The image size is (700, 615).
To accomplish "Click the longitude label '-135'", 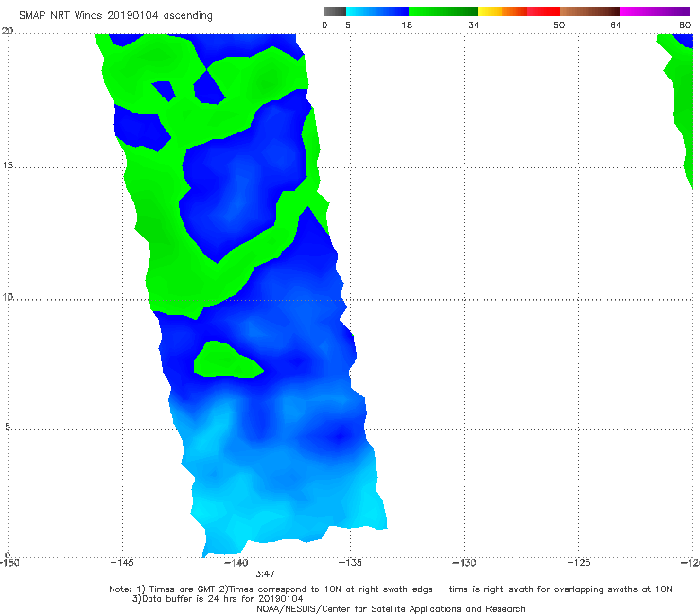I will click(350, 563).
